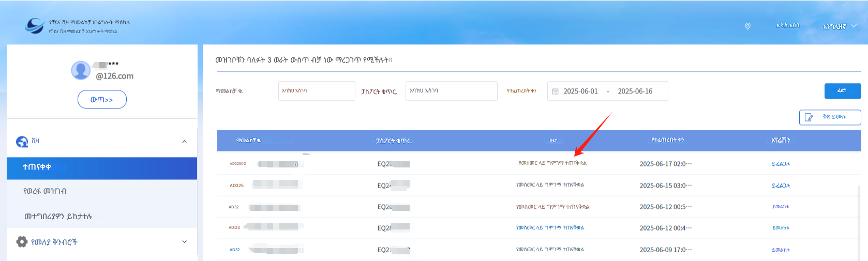Click the start date 2025-06-01

tap(580, 91)
